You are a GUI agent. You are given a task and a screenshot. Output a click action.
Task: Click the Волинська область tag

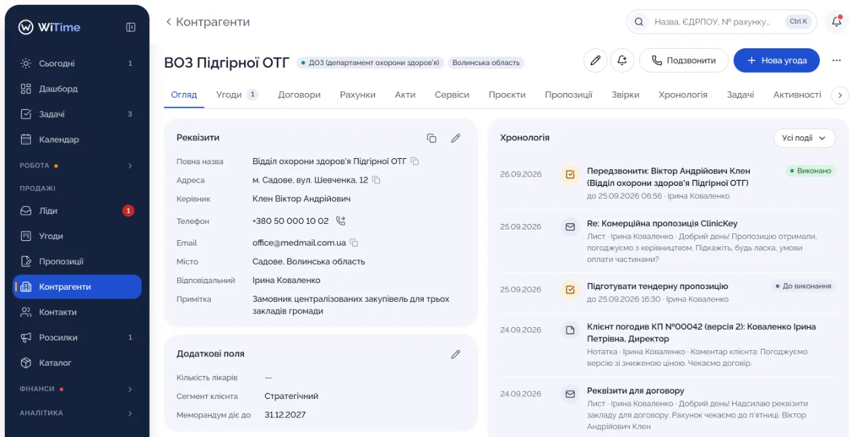click(x=486, y=62)
